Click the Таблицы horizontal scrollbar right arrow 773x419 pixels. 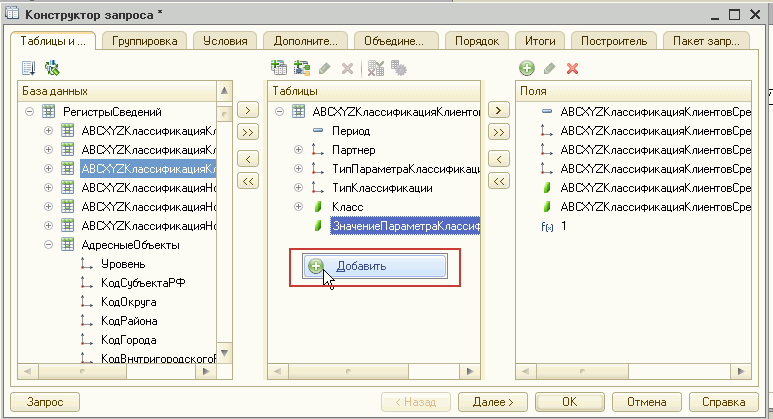click(469, 371)
